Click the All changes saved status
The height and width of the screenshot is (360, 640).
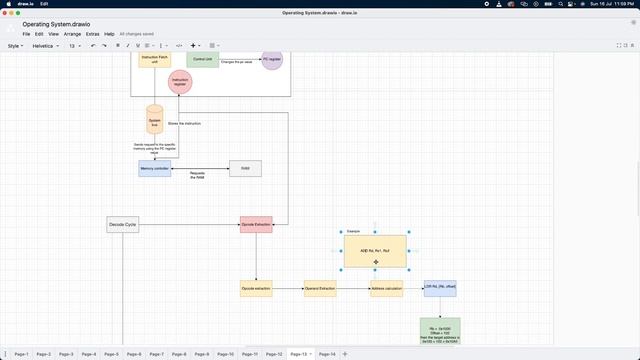click(x=137, y=34)
